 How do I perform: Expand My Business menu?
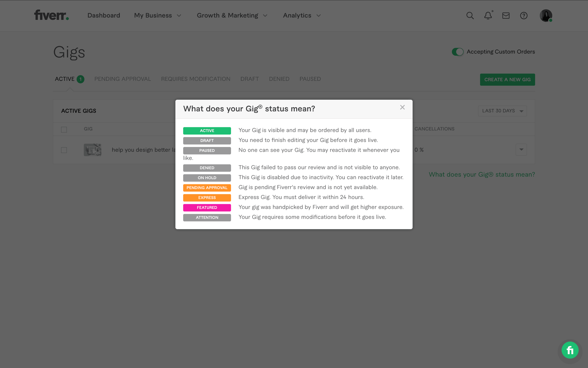158,15
